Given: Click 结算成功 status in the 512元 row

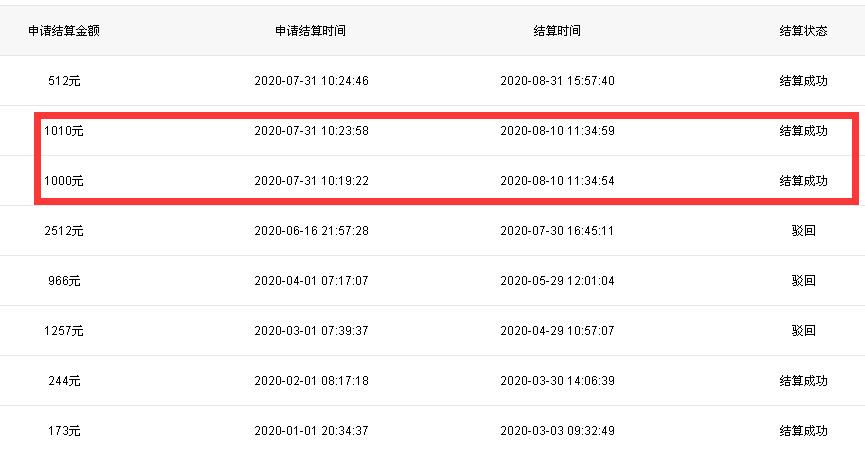Looking at the screenshot, I should tap(803, 81).
